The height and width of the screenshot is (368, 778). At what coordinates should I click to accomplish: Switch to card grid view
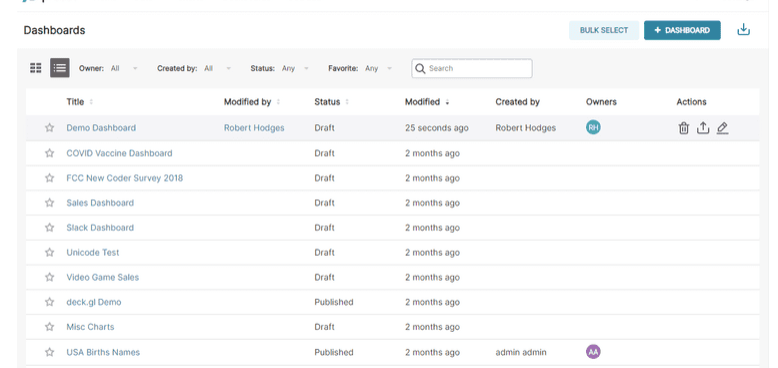(x=36, y=68)
